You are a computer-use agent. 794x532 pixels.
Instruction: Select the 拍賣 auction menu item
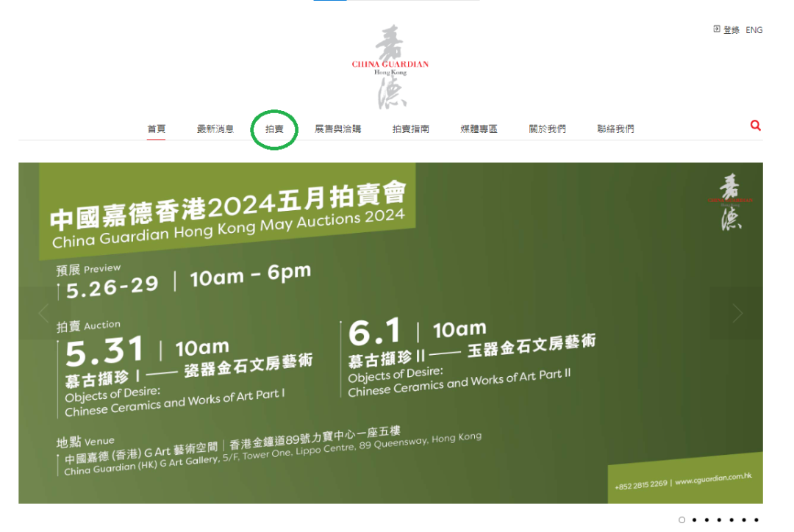(x=274, y=129)
